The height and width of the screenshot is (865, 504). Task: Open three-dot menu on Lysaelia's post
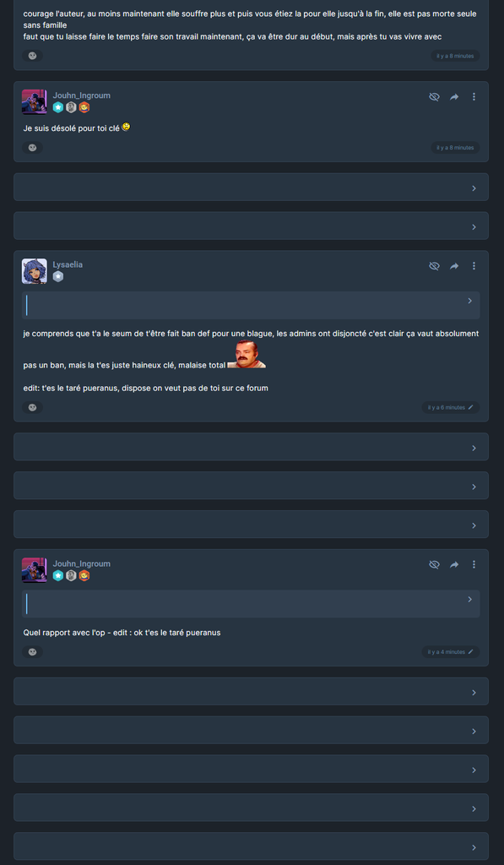pyautogui.click(x=474, y=266)
